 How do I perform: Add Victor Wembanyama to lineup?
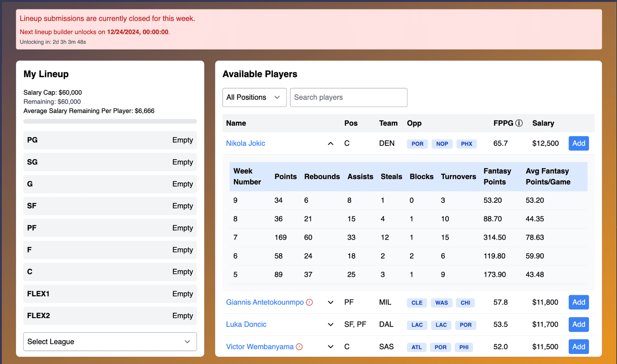coord(578,347)
